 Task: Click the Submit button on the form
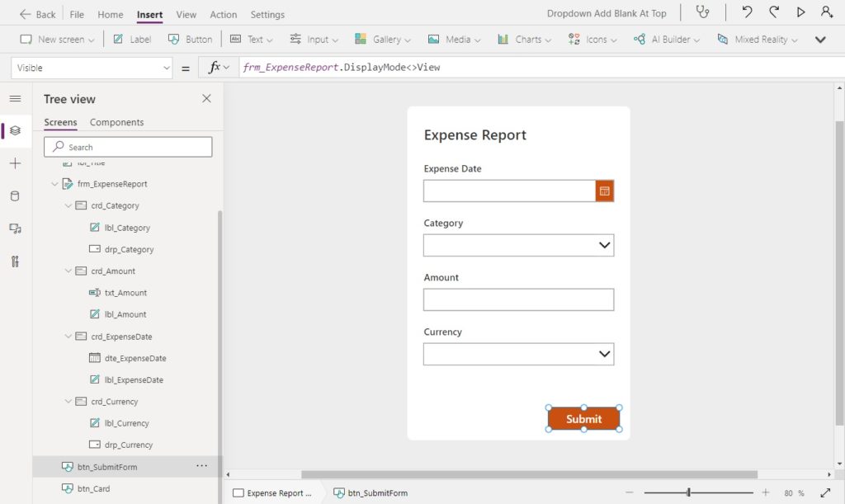(583, 419)
